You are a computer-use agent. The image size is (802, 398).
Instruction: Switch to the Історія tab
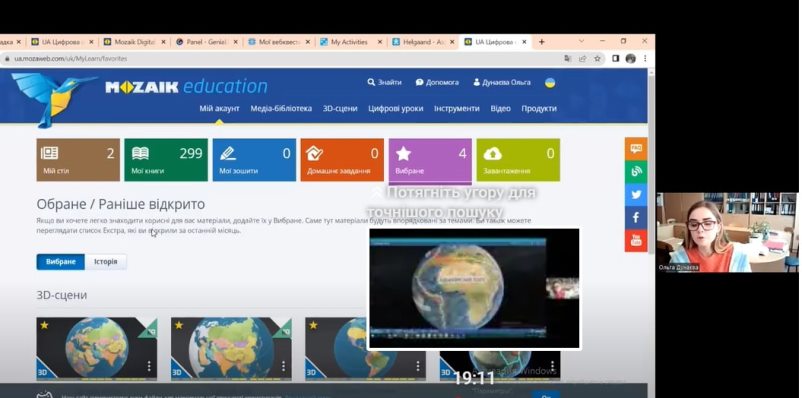point(105,261)
